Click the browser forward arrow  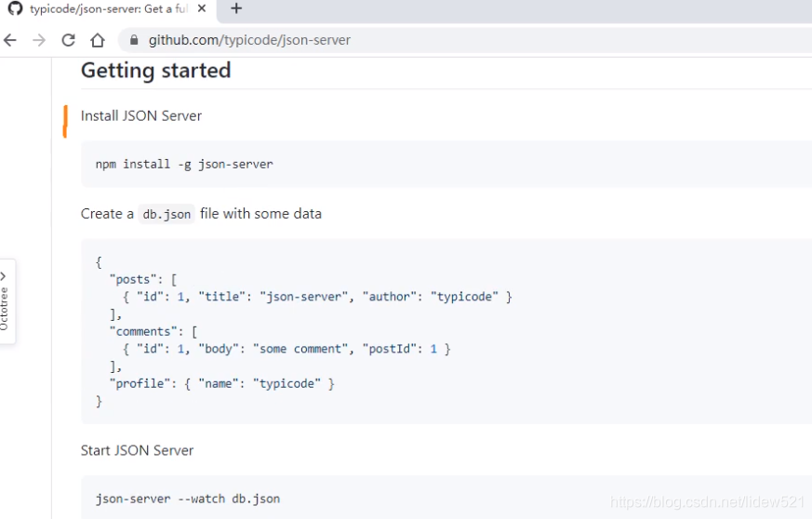[39, 40]
